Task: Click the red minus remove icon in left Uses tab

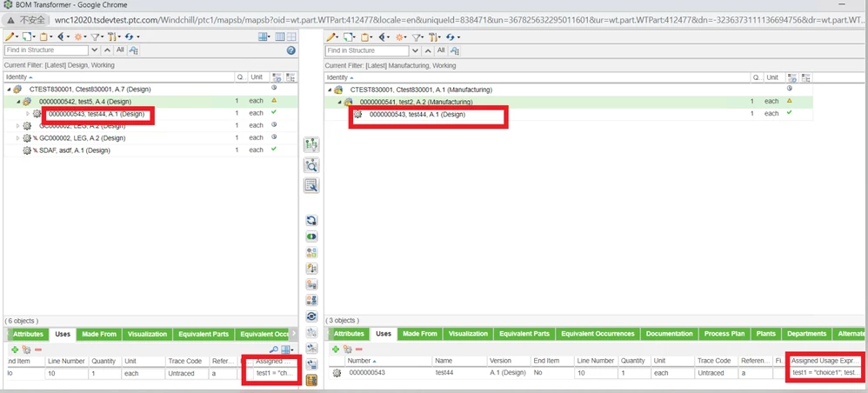Action: (x=38, y=350)
